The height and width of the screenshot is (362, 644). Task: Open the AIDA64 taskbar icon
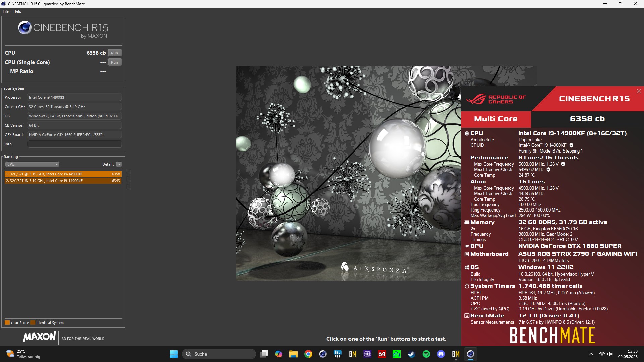tap(382, 354)
